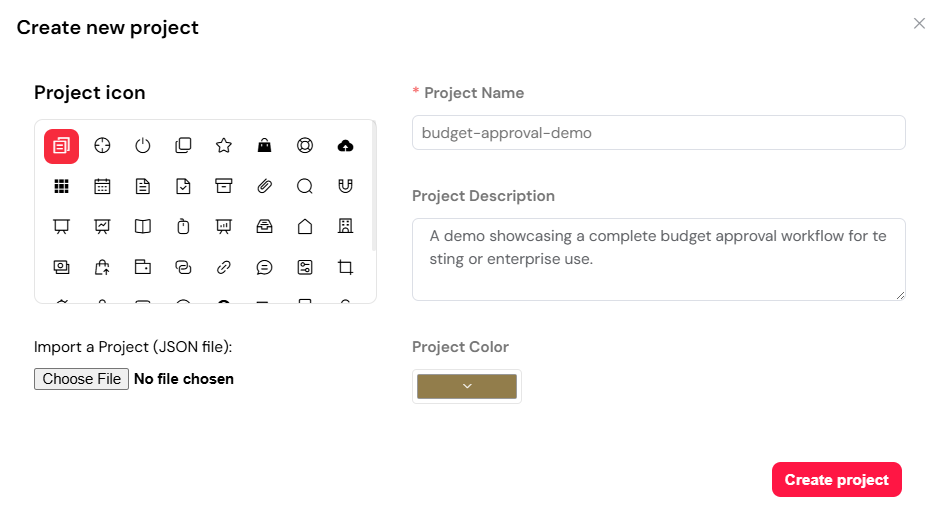941x525 pixels.
Task: Choose the crosshair target icon
Action: click(102, 146)
